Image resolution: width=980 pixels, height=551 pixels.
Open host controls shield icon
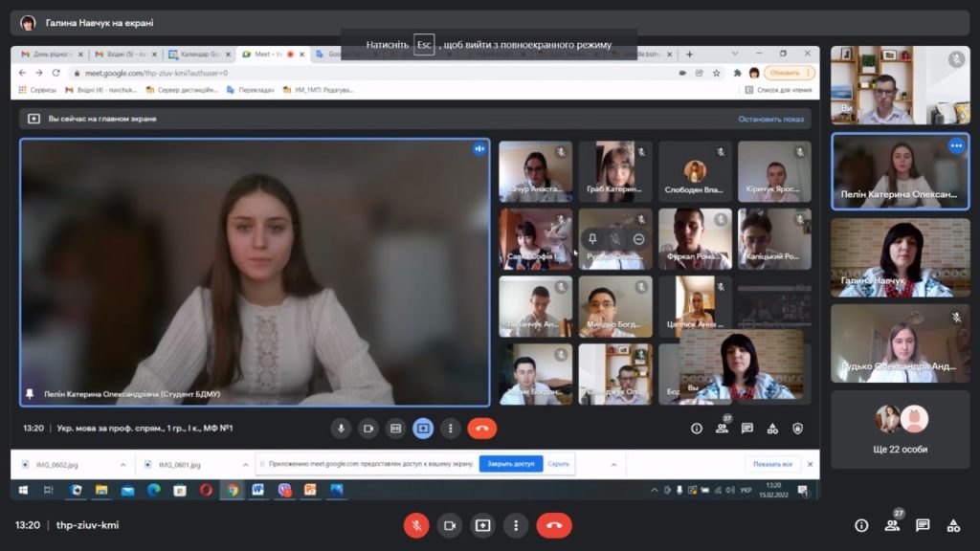(797, 429)
